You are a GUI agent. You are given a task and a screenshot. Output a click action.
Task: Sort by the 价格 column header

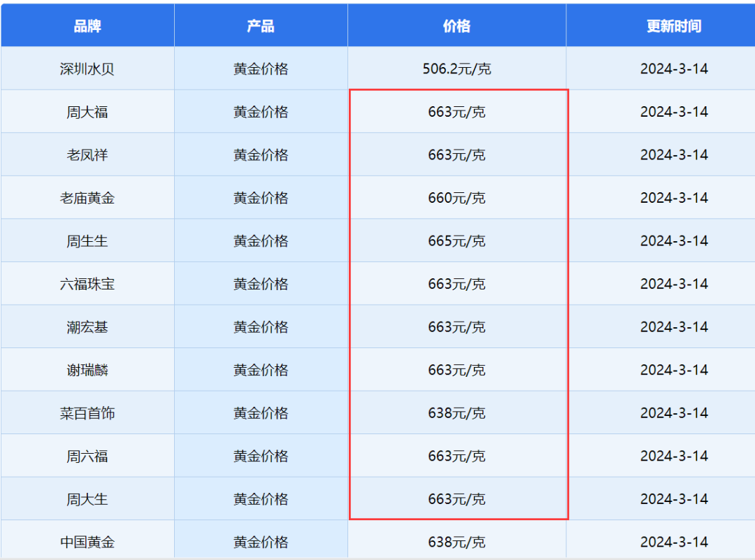click(x=456, y=27)
